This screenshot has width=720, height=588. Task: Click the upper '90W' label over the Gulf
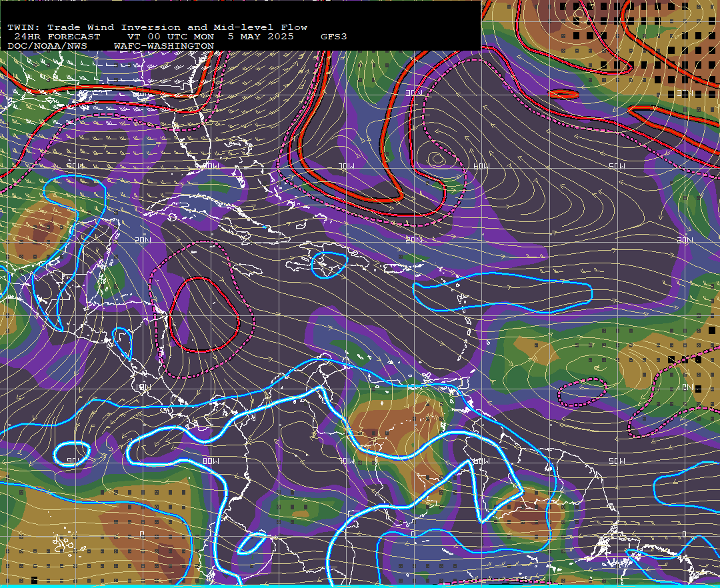pos(76,166)
